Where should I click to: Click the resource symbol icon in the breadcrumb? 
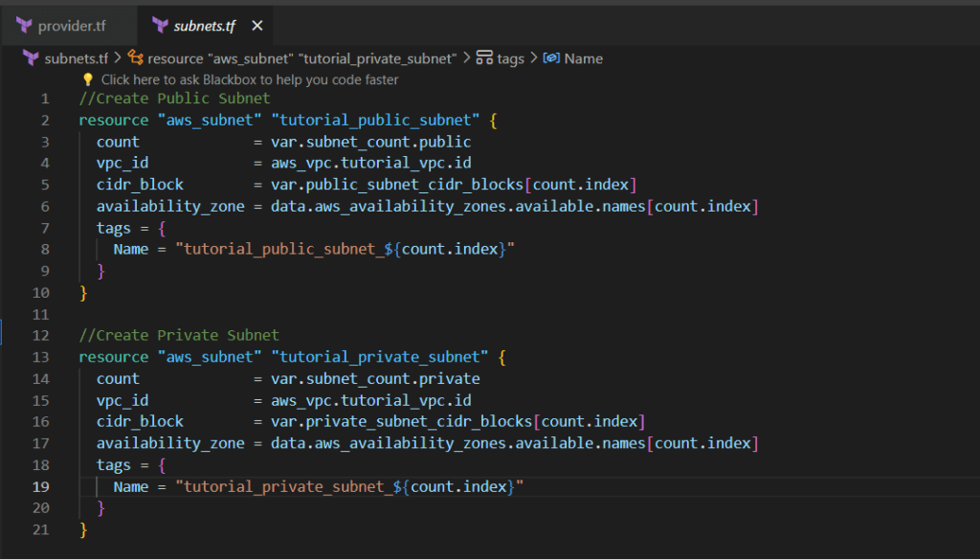(136, 58)
